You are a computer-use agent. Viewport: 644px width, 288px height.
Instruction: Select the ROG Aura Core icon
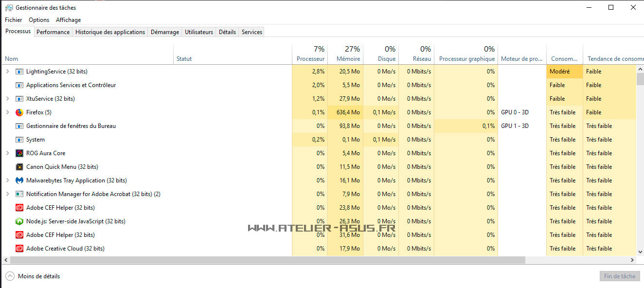(19, 153)
